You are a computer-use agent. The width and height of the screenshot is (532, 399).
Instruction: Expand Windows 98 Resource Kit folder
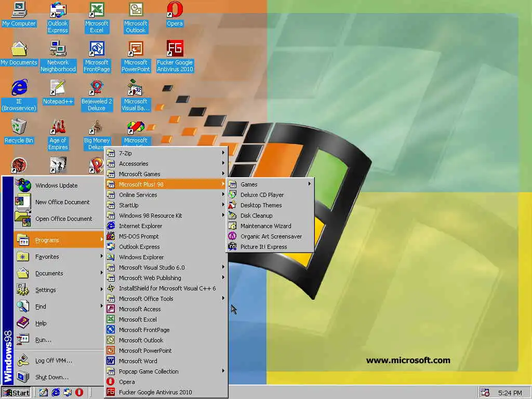166,216
